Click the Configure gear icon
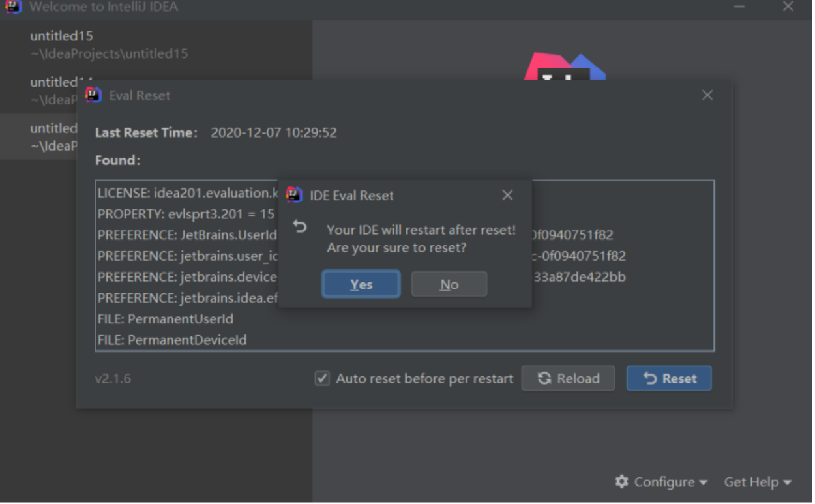 point(622,482)
